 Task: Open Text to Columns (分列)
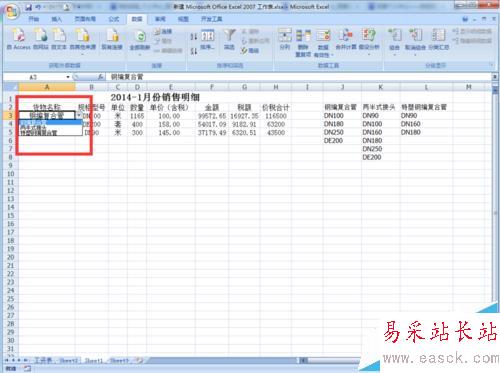click(285, 39)
